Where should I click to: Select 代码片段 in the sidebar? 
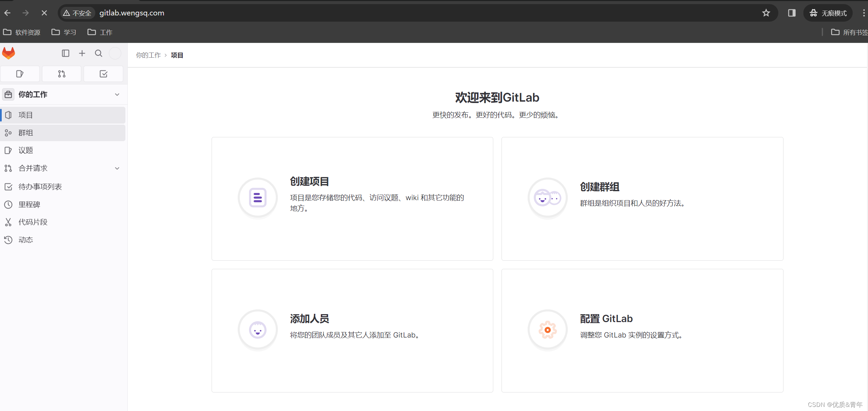click(x=63, y=222)
